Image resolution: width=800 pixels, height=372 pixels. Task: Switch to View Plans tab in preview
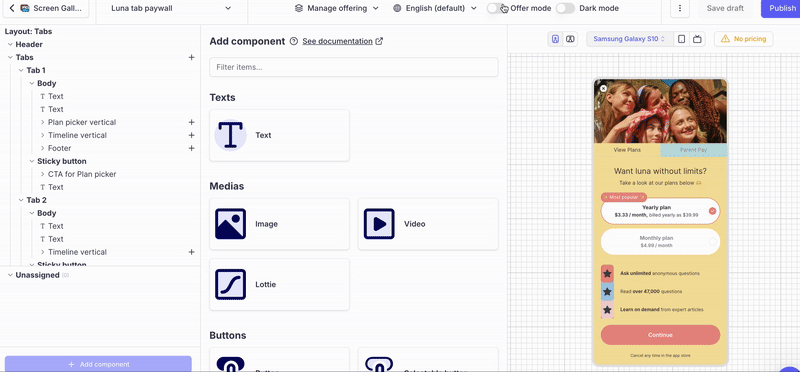(x=627, y=150)
